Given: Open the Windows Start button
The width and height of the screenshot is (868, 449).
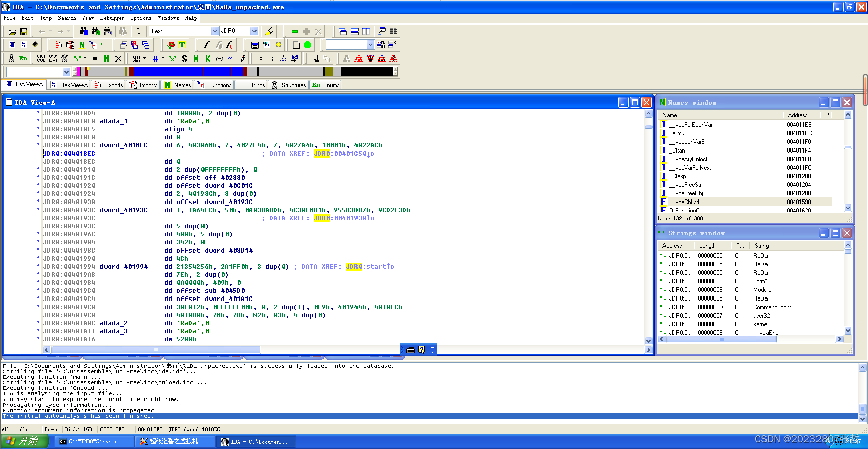Looking at the screenshot, I should 24,441.
